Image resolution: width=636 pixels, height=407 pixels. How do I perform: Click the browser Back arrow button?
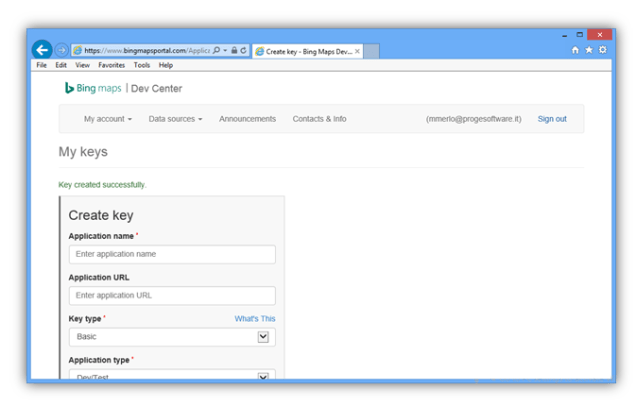pyautogui.click(x=42, y=50)
